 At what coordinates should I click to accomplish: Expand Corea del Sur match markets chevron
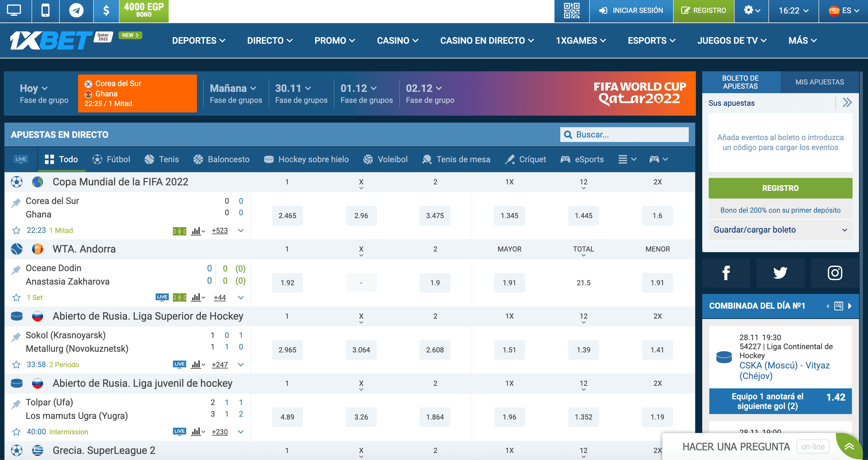(241, 231)
